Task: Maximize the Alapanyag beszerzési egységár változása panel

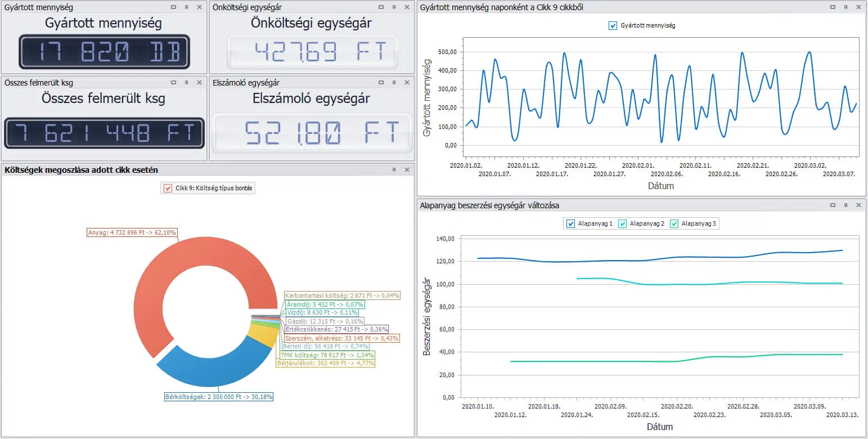Action: click(833, 205)
